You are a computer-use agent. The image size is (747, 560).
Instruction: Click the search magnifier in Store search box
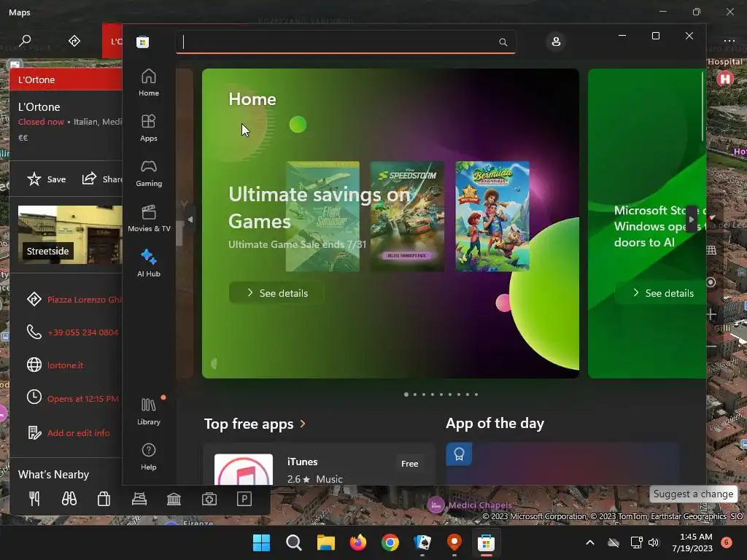click(503, 42)
